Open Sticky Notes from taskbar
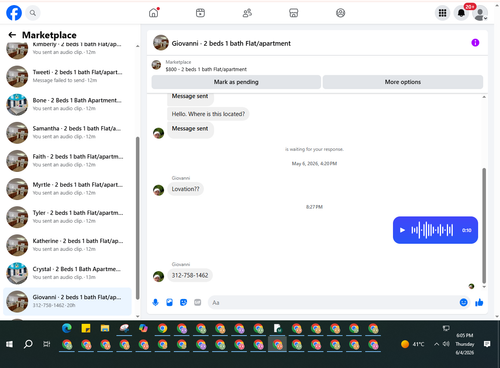Image resolution: width=500 pixels, height=368 pixels. coord(86,329)
